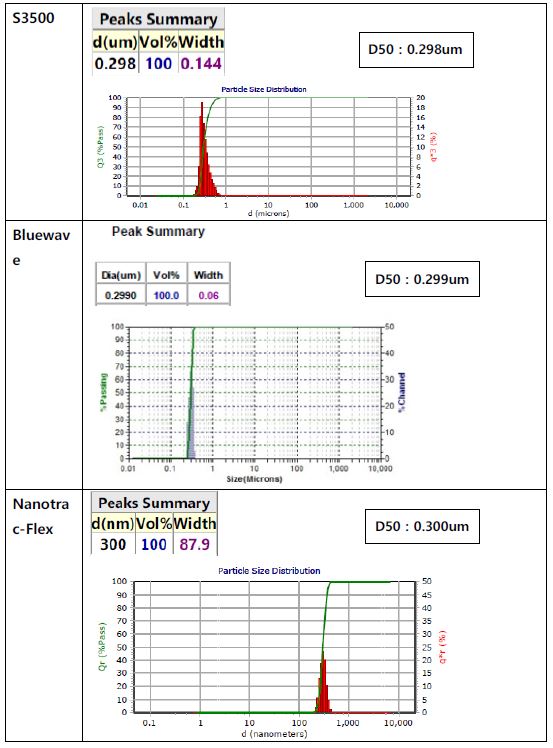Click the red histogram peak in Nanotrac chart
Image resolution: width=553 pixels, height=748 pixels.
click(323, 685)
